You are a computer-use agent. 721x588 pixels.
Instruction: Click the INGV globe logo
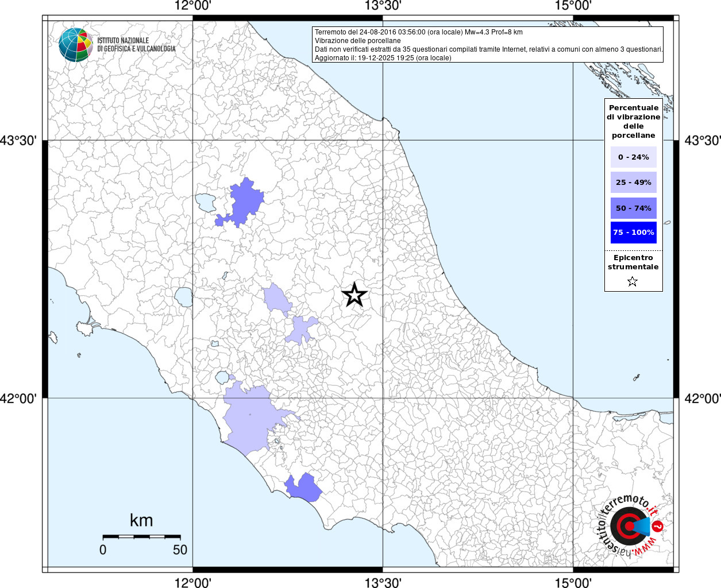[x=75, y=45]
